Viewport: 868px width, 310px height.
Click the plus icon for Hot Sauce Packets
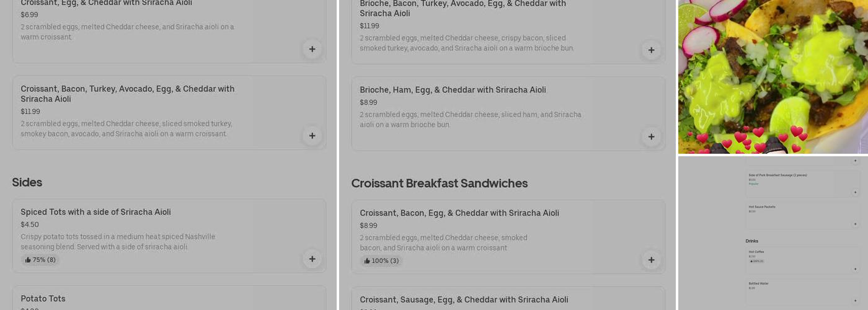point(856,224)
